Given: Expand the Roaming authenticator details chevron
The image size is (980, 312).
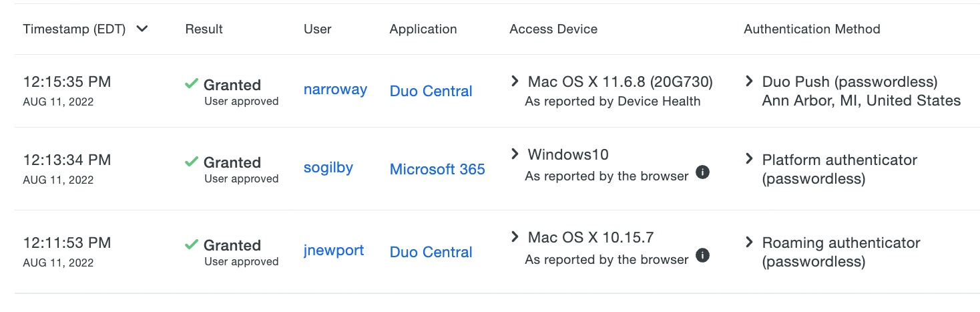Looking at the screenshot, I should 749,243.
